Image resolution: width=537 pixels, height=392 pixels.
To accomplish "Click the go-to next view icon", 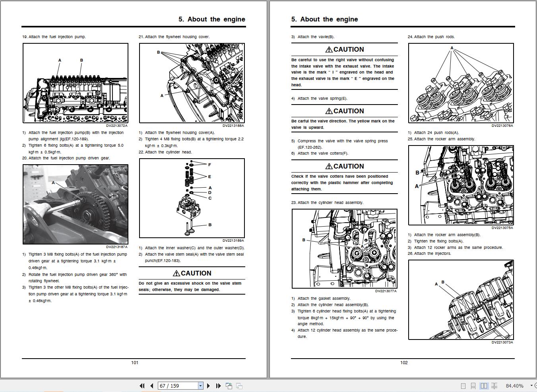I will [x=239, y=386].
